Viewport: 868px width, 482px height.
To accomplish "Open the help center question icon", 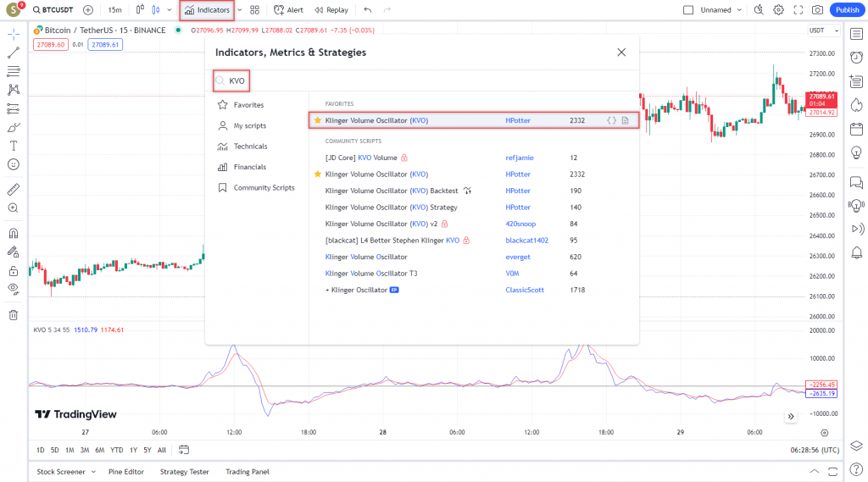I will 856,470.
